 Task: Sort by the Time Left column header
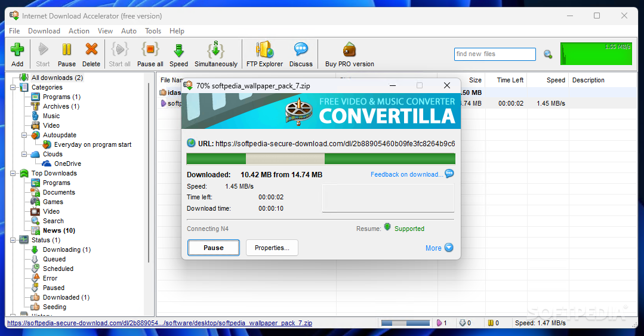(x=510, y=80)
